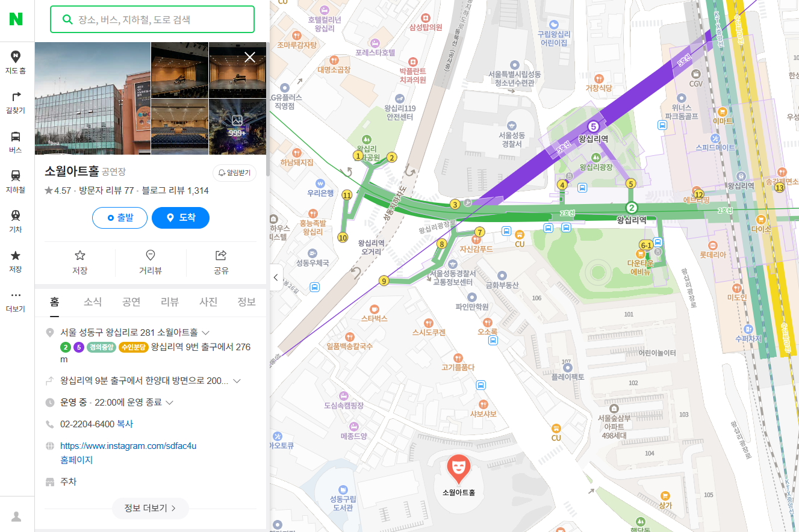Click the place search input field
799x532 pixels.
[x=152, y=19]
